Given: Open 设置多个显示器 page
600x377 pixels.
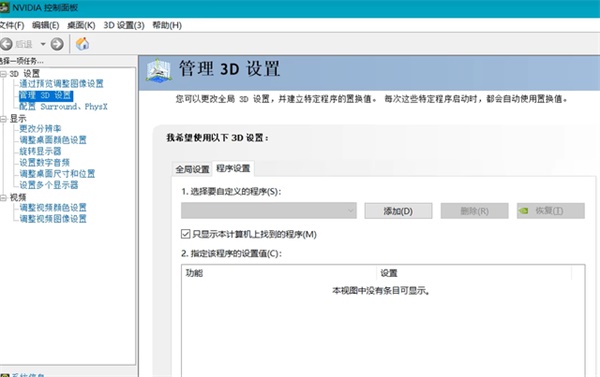Looking at the screenshot, I should (49, 185).
